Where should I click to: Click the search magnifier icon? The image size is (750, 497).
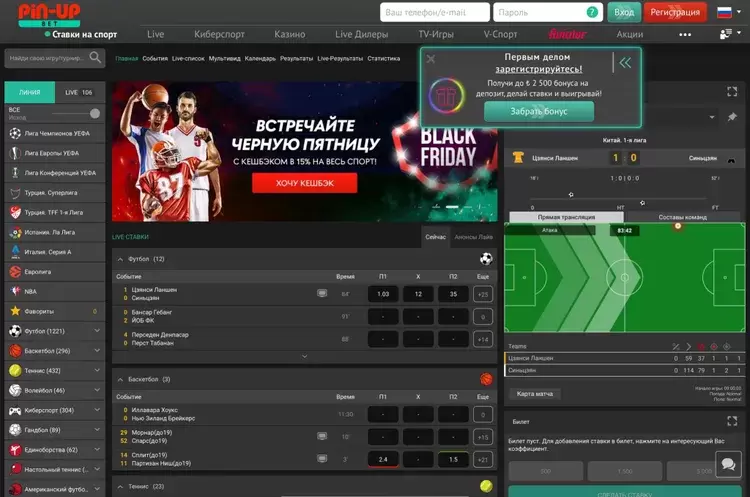tap(95, 58)
